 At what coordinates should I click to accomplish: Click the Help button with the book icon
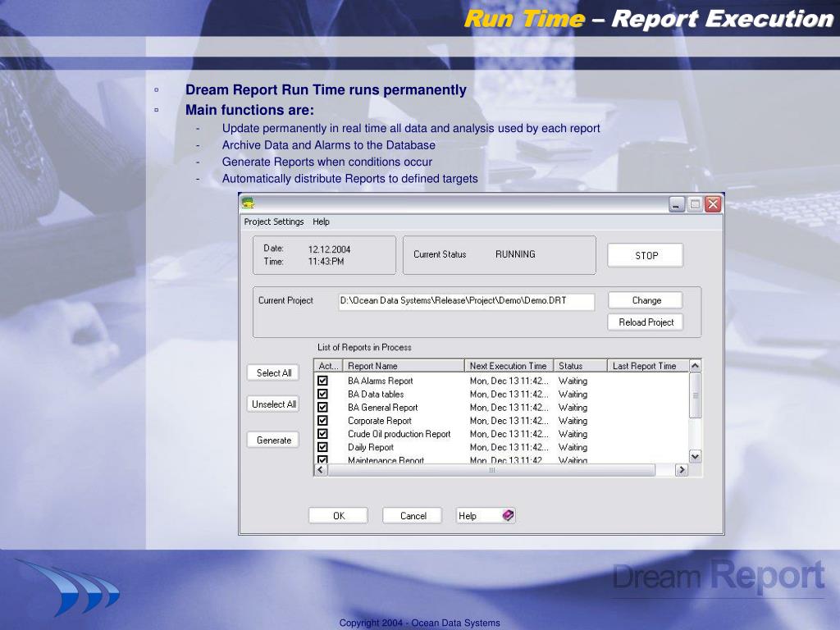(486, 515)
